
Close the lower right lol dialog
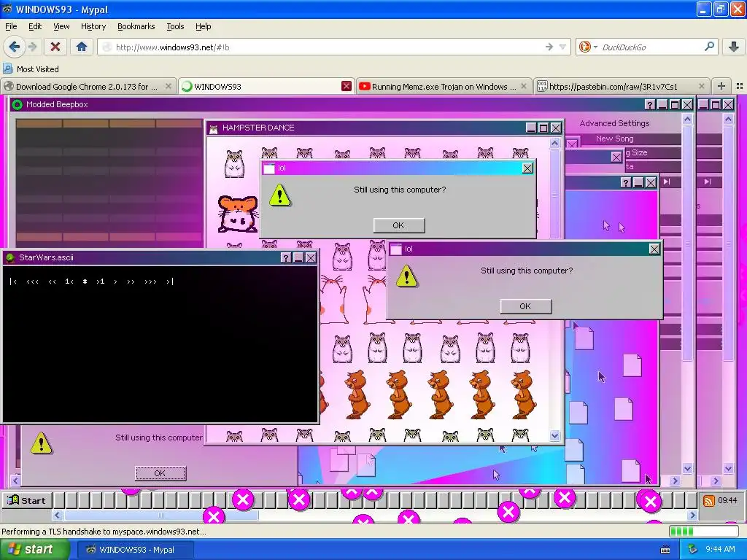pyautogui.click(x=654, y=249)
